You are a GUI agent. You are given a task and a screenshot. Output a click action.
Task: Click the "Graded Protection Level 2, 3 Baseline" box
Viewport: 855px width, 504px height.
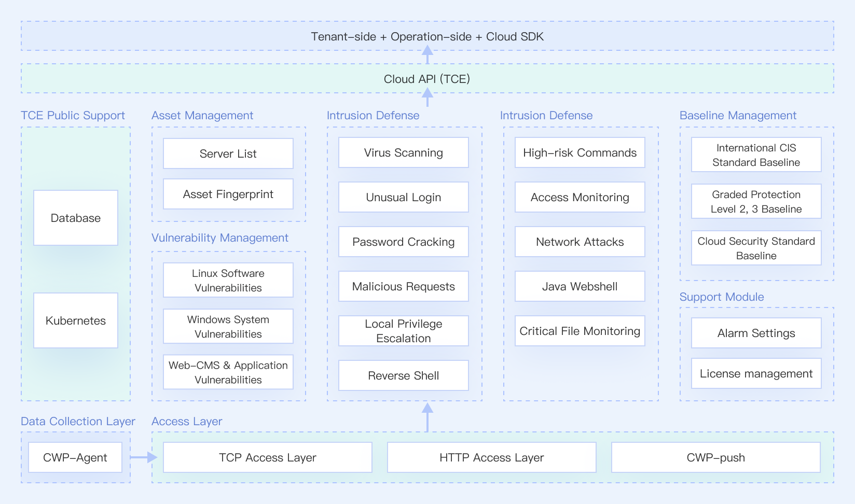[x=756, y=201]
